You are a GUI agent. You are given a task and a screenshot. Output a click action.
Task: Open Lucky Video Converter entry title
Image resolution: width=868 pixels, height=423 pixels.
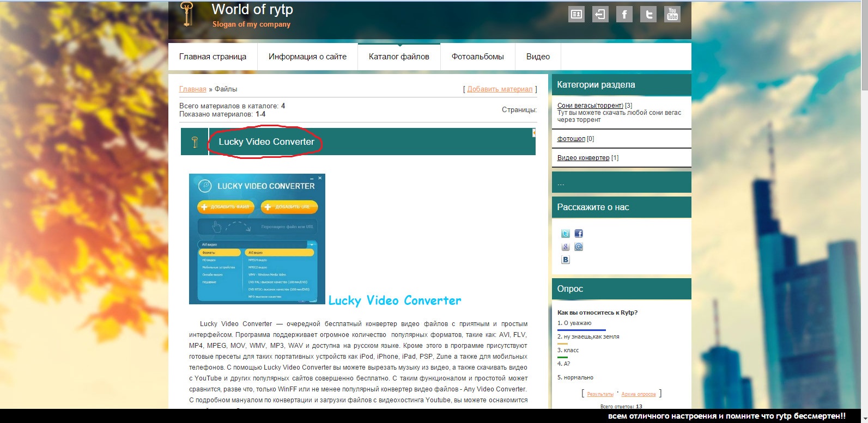pyautogui.click(x=266, y=142)
